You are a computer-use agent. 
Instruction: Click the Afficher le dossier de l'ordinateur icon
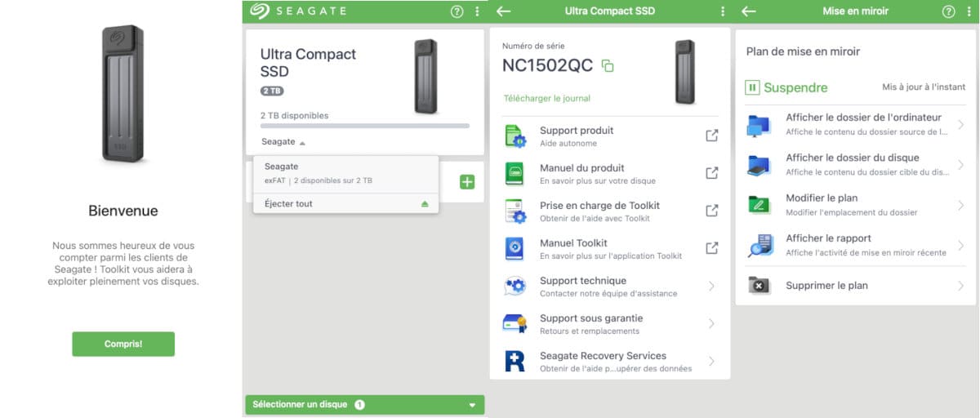coord(759,126)
